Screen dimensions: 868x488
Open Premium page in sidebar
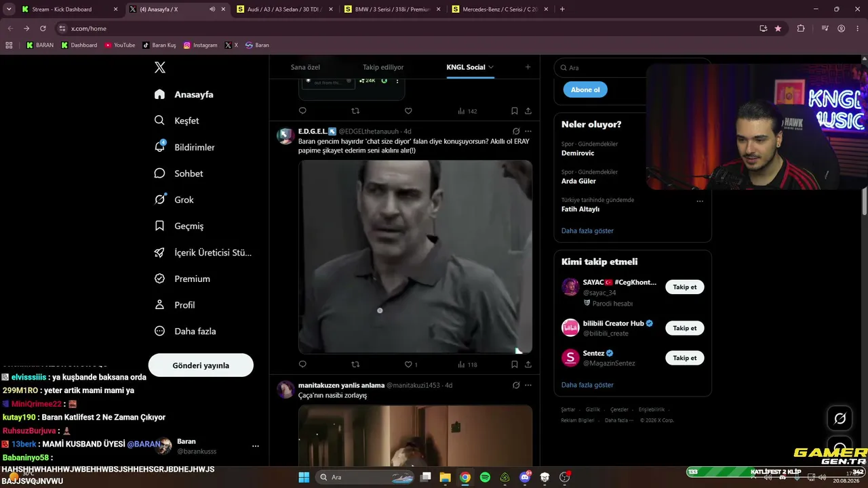(x=182, y=279)
